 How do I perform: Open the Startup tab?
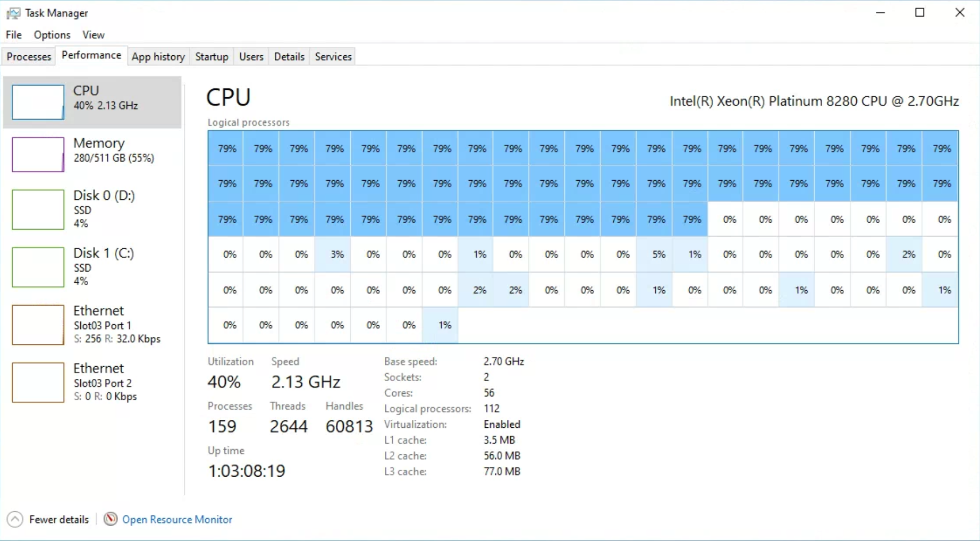pyautogui.click(x=212, y=57)
